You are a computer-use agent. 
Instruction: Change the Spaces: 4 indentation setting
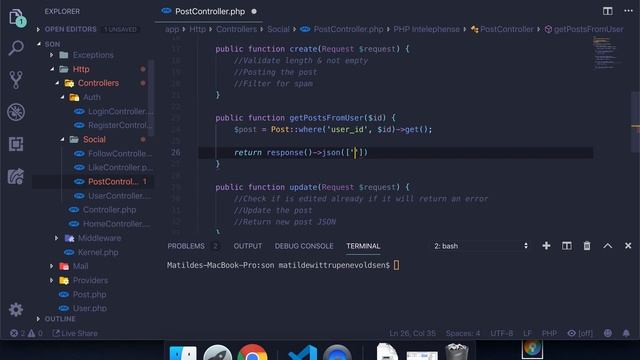coord(463,333)
